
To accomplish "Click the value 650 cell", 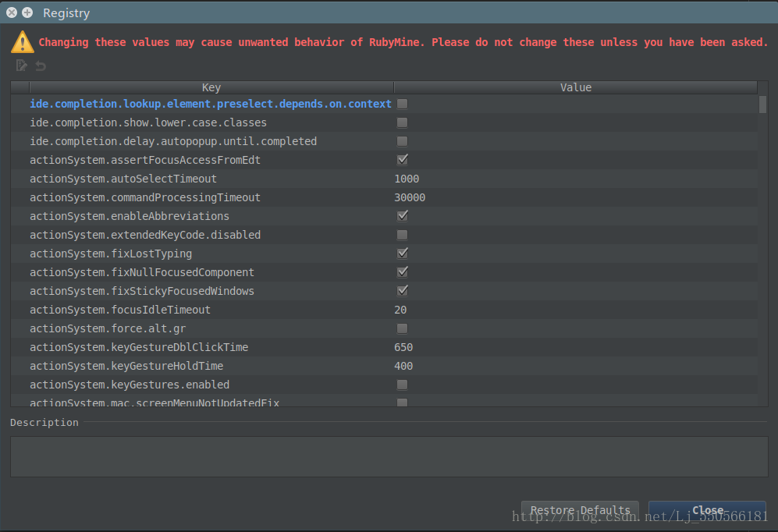I will tap(403, 347).
